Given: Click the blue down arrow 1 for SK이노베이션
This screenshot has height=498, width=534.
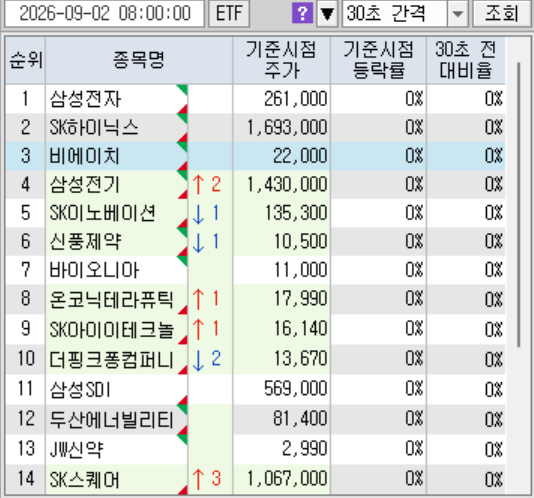Looking at the screenshot, I should tap(205, 214).
